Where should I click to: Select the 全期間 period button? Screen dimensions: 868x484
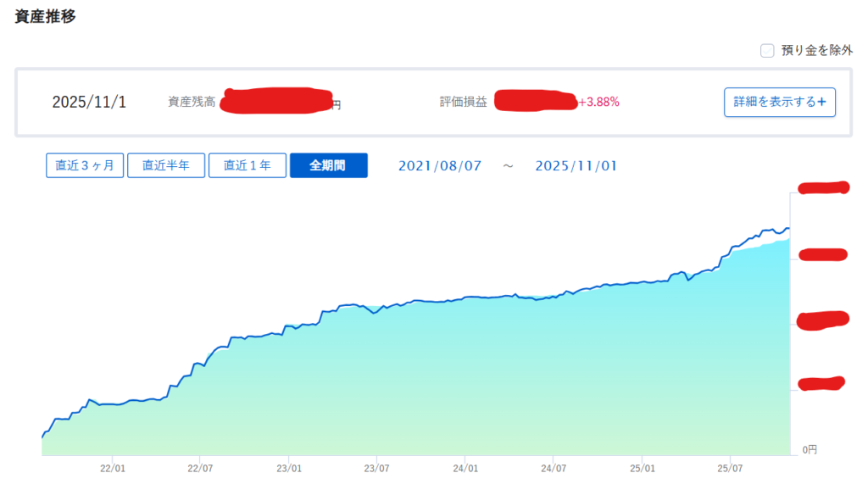(x=328, y=165)
